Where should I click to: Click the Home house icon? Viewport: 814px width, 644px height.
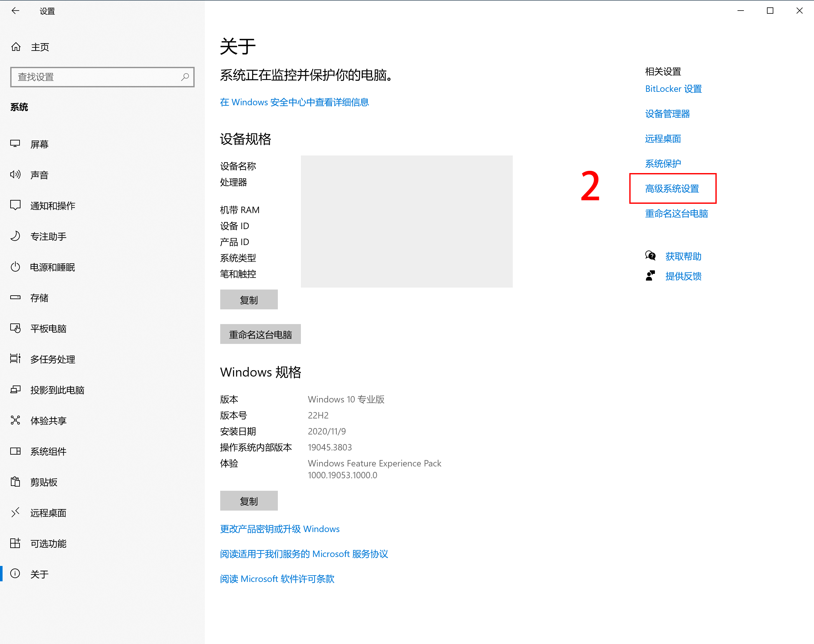coord(16,47)
